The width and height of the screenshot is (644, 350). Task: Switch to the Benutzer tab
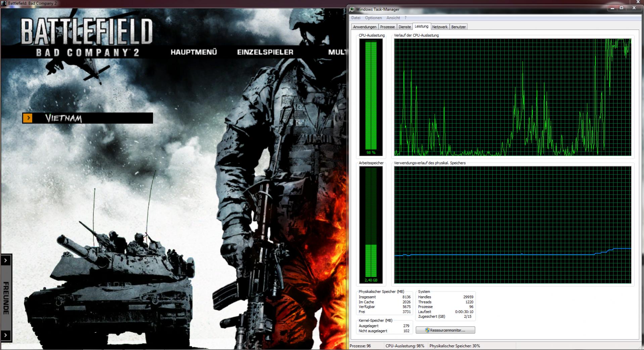(x=458, y=27)
